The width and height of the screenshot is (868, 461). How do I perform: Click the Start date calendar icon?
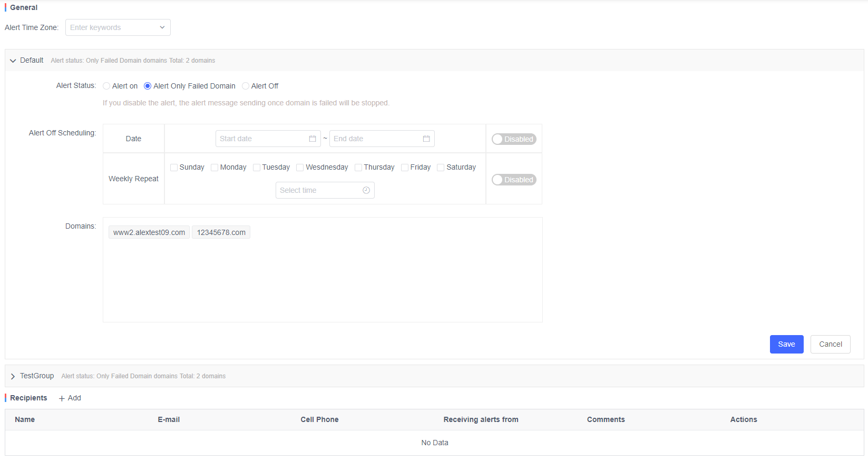(x=313, y=139)
